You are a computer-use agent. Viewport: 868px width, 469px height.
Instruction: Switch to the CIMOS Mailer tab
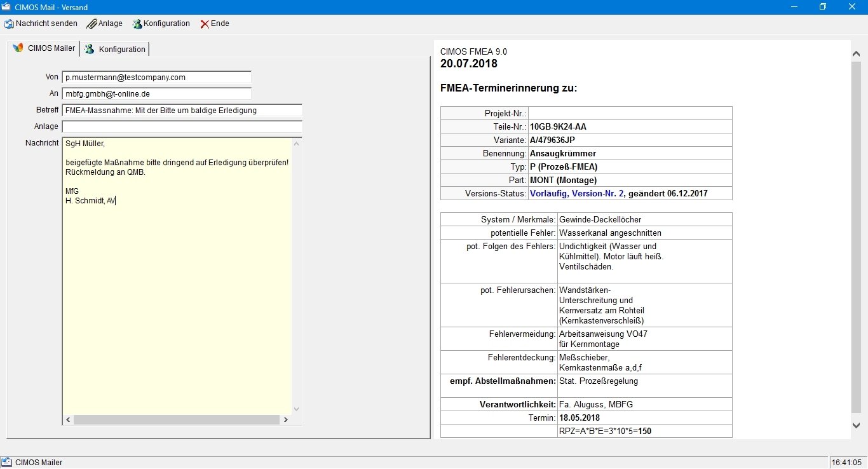point(44,48)
